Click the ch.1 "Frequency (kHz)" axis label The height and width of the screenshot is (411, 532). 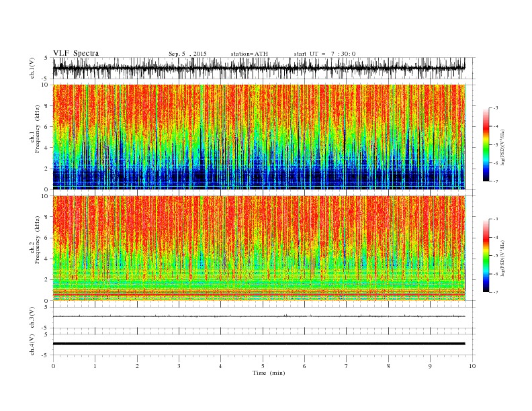point(38,129)
